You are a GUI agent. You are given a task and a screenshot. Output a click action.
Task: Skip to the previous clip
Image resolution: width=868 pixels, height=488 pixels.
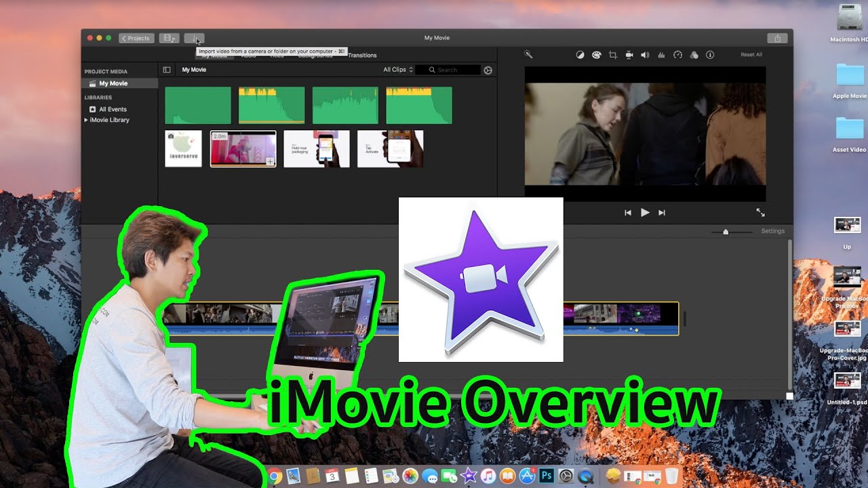pos(628,213)
